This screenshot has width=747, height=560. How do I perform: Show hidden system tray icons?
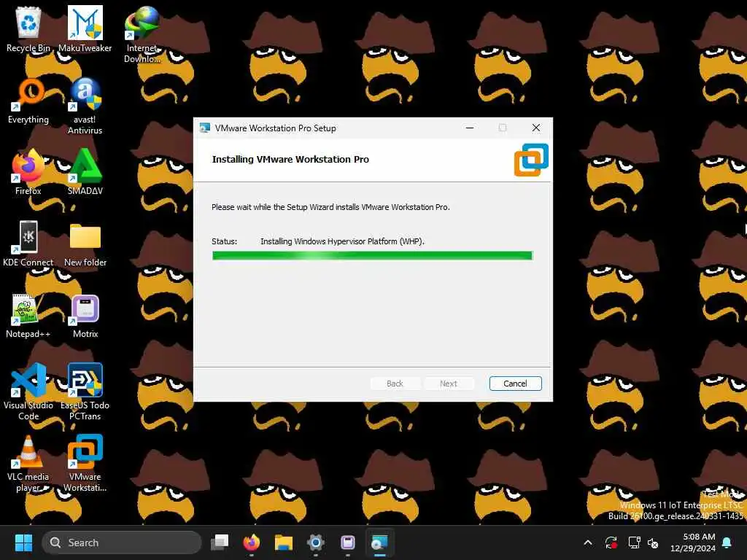[x=588, y=542]
